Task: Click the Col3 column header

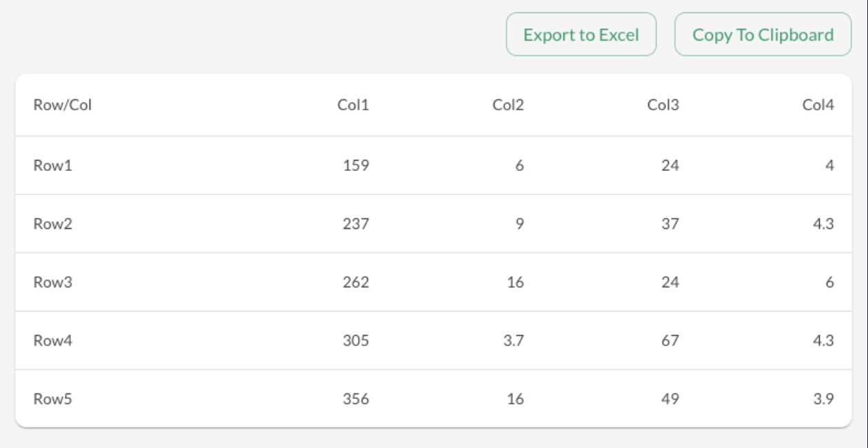Action: tap(663, 105)
